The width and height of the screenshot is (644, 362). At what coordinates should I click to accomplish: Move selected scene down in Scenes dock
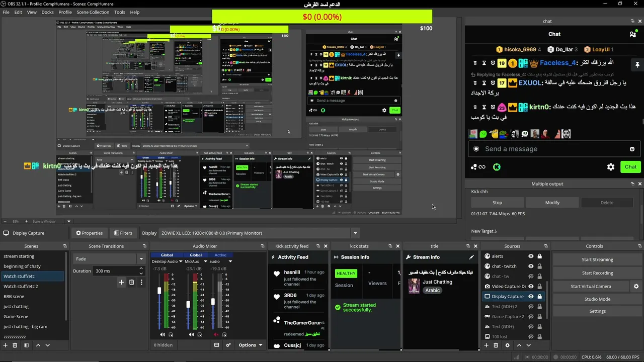(48, 345)
